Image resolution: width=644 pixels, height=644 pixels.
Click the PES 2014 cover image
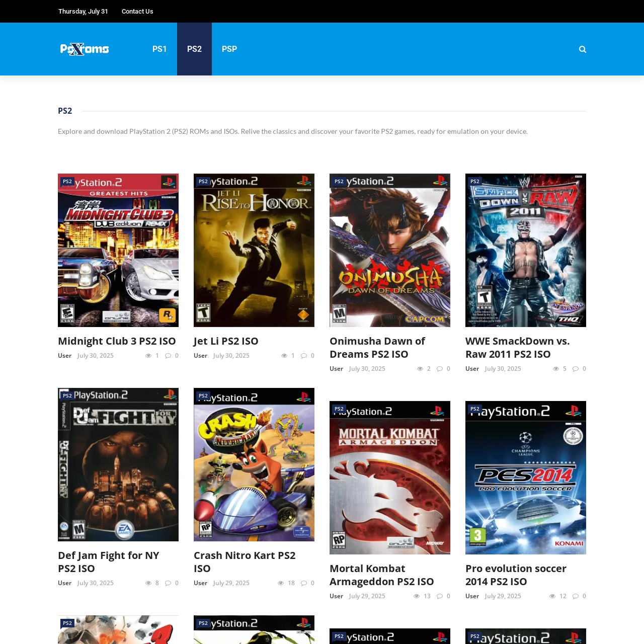526,477
